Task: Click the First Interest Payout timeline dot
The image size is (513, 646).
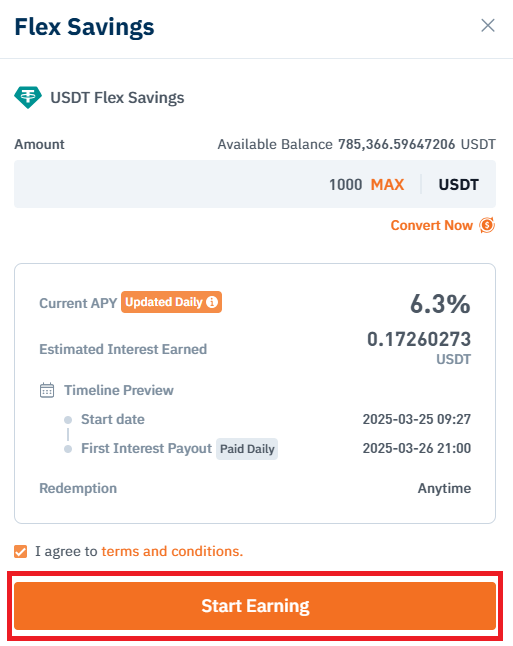Action: (x=68, y=449)
